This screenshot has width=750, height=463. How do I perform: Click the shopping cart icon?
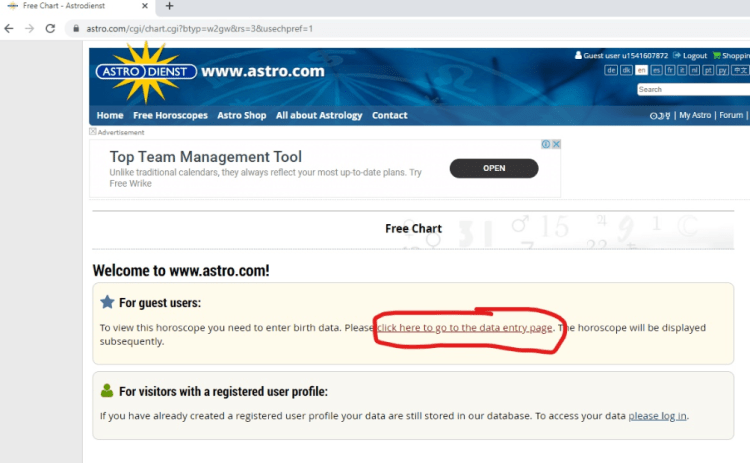pos(717,56)
